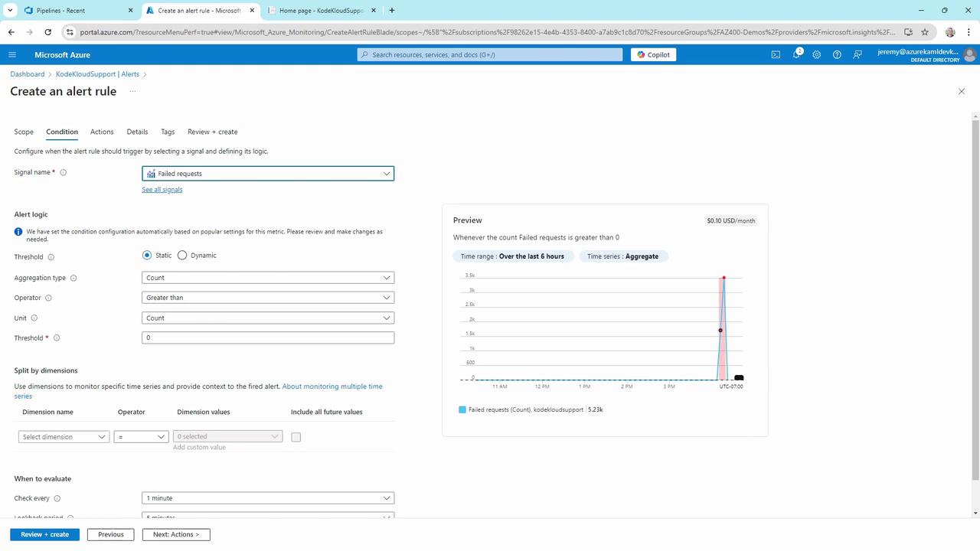Close the Create an alert rule blade
This screenshot has height=551, width=980.
click(x=962, y=91)
